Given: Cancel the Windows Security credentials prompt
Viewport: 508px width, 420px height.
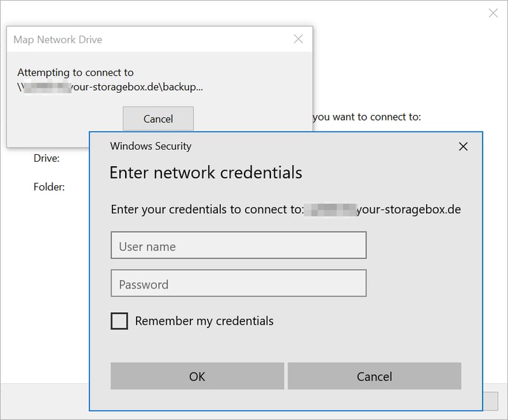Looking at the screenshot, I should pos(374,376).
